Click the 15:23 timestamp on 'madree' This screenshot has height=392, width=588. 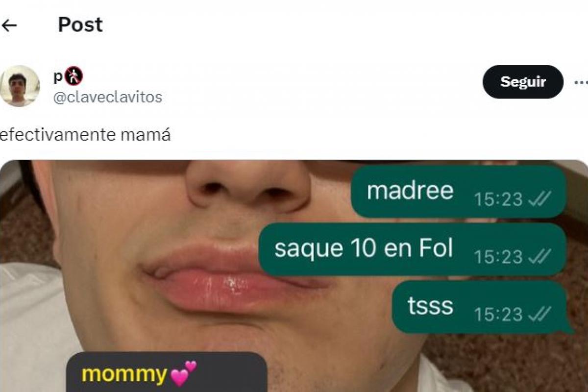499,199
